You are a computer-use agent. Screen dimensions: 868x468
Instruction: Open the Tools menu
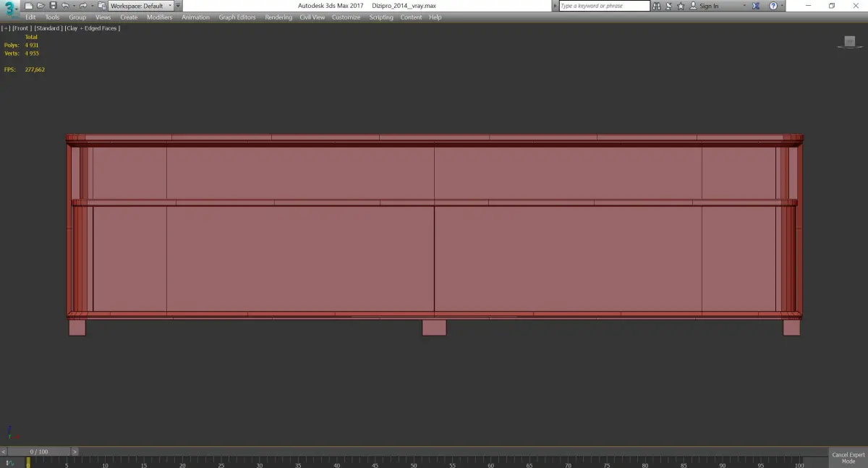[53, 17]
